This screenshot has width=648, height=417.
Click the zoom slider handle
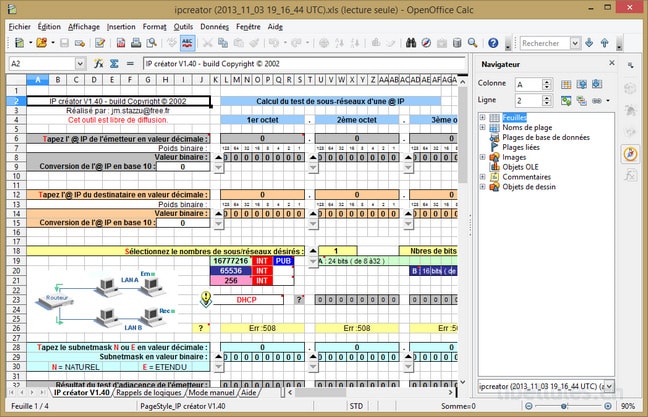[564, 406]
